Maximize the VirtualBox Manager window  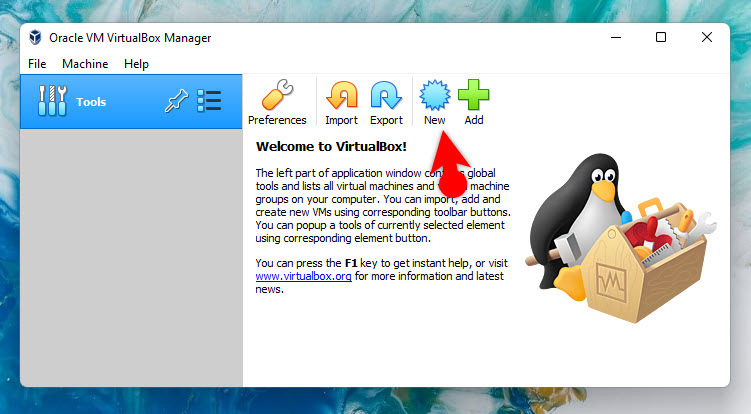click(661, 37)
